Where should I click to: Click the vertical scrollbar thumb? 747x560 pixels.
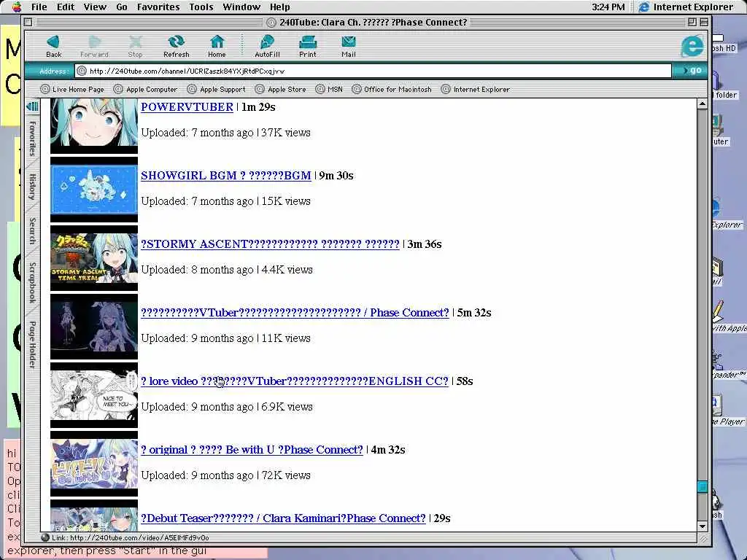703,486
